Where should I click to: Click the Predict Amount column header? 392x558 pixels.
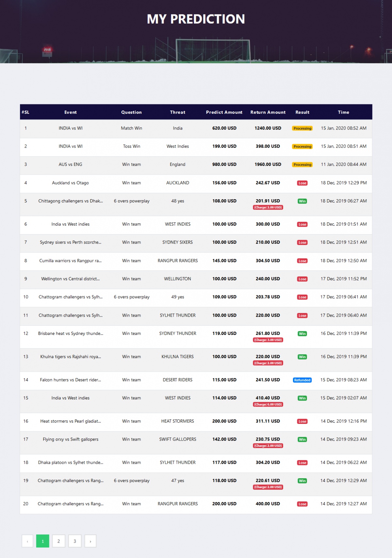click(224, 112)
